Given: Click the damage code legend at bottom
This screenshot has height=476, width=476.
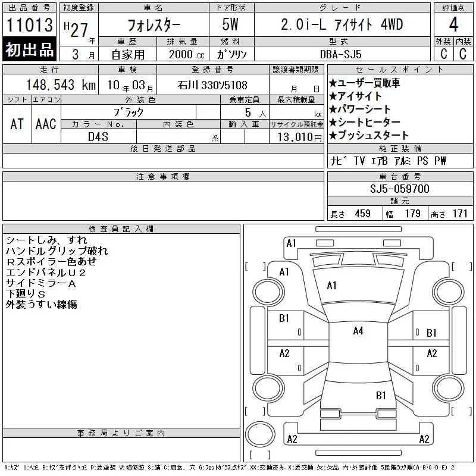Looking at the screenshot, I should click(230, 468).
